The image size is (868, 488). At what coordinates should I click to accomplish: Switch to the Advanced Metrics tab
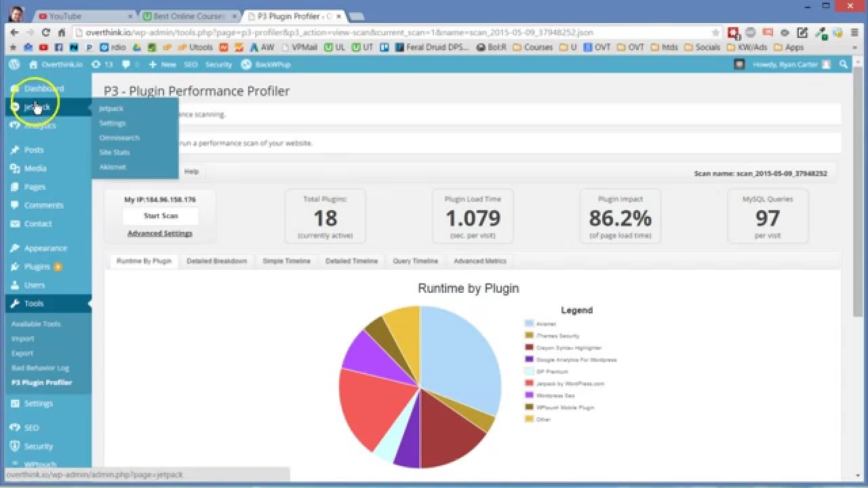[480, 261]
